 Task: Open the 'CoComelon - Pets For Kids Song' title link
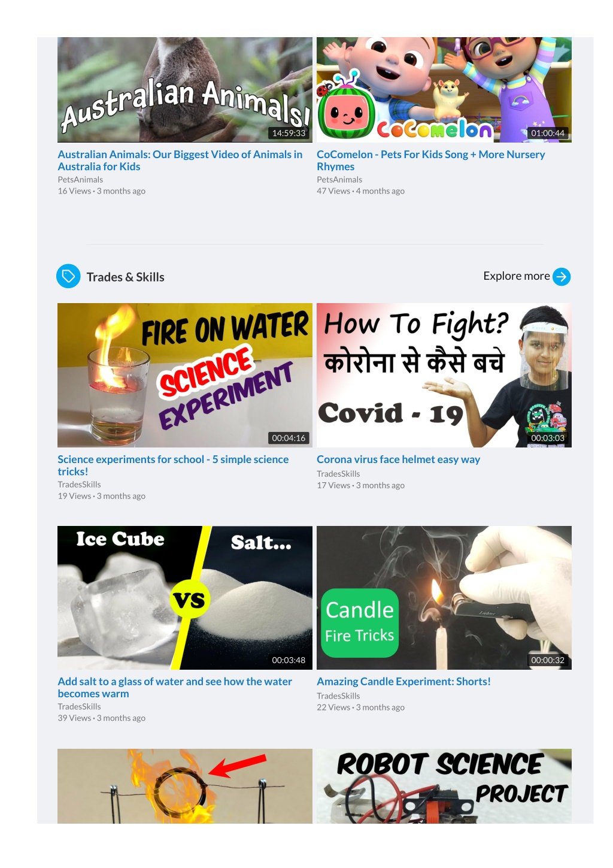click(431, 161)
